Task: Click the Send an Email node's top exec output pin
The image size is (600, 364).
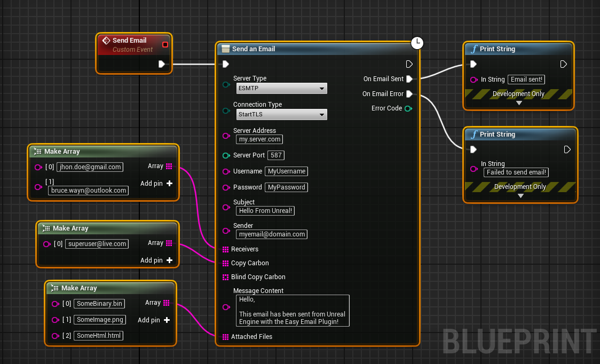Action: pos(409,64)
